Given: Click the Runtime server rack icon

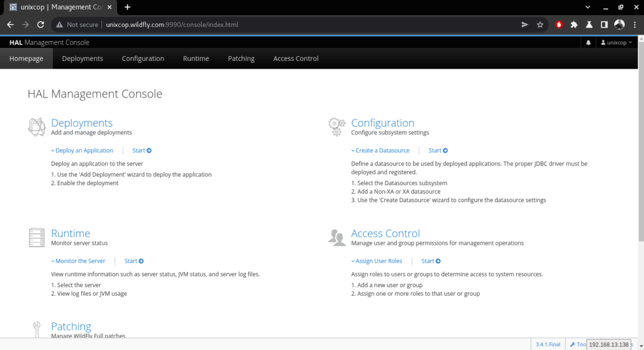Looking at the screenshot, I should pyautogui.click(x=36, y=237).
